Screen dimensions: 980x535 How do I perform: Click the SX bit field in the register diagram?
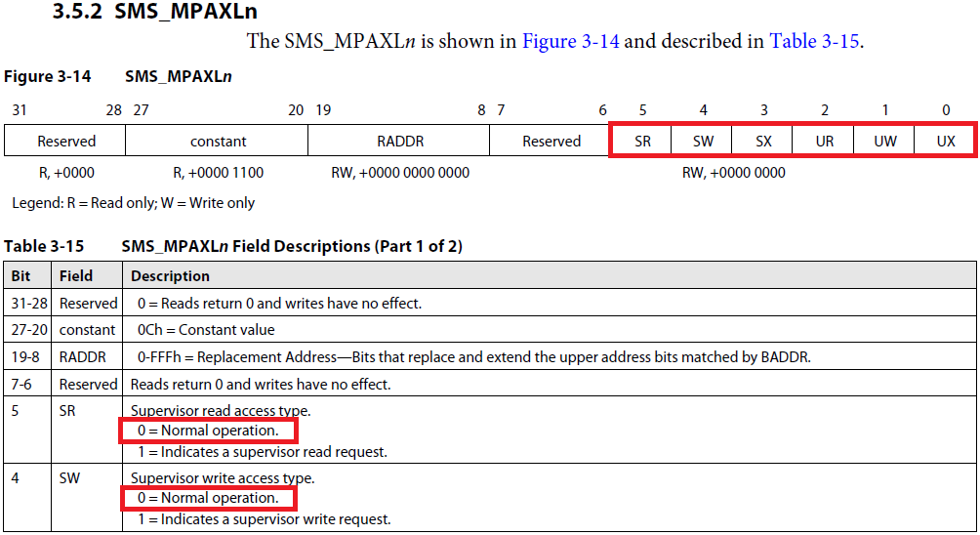[763, 142]
